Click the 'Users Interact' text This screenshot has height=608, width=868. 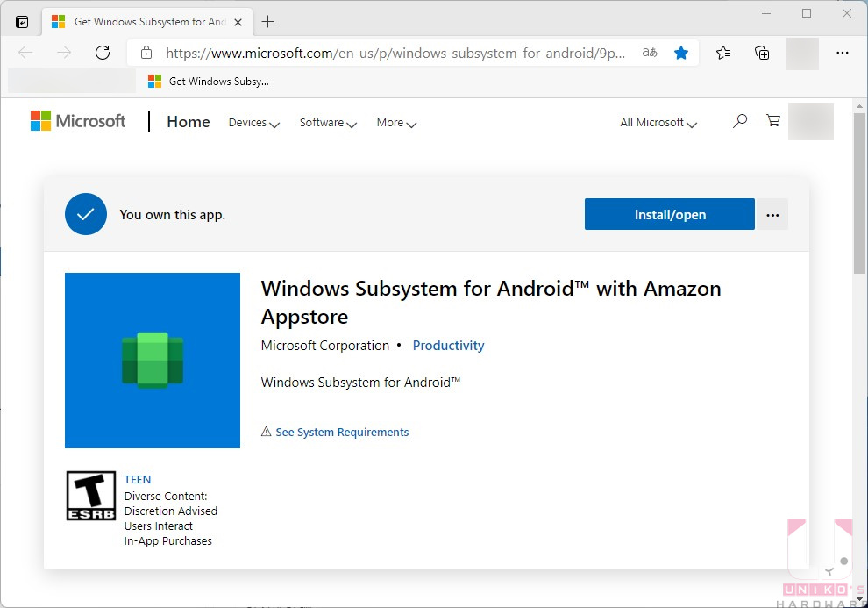click(x=159, y=526)
